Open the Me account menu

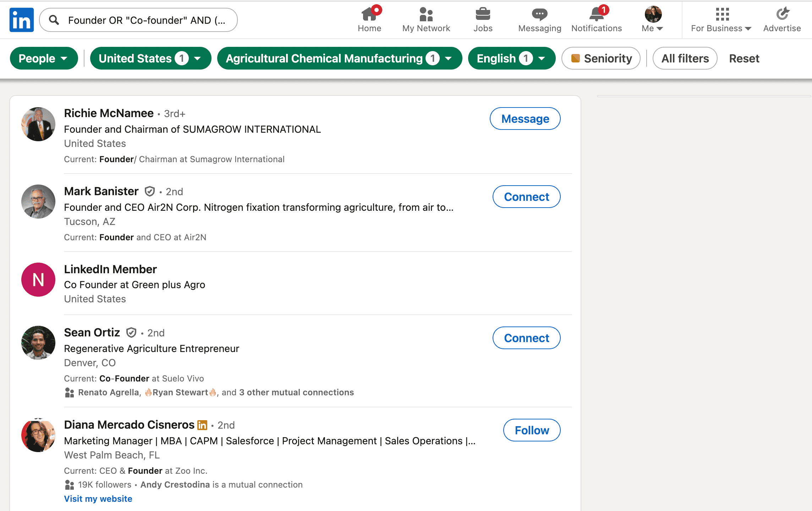652,20
